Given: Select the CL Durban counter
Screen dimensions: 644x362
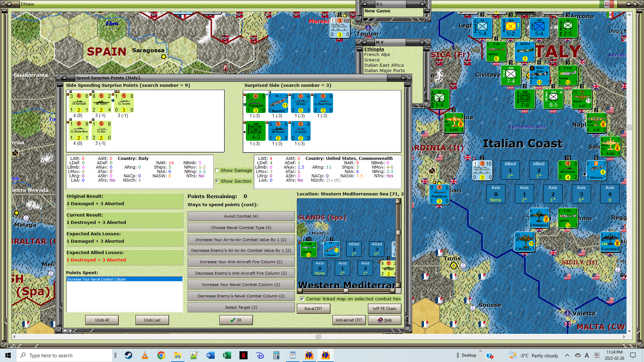Looking at the screenshot, I should (x=301, y=131).
